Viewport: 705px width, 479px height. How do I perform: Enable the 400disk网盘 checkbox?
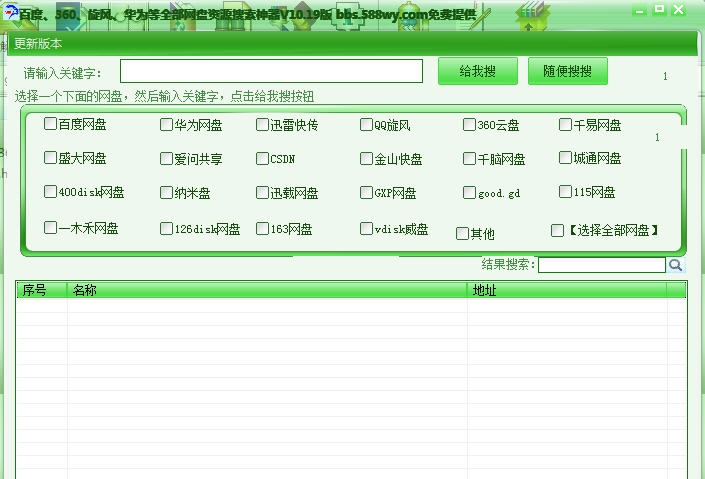pyautogui.click(x=50, y=192)
